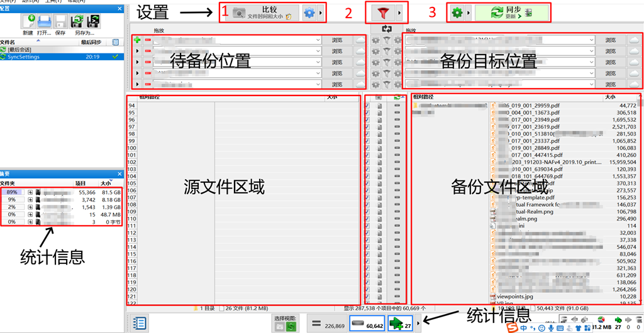
Task: Open the log panel notebook icon
Action: 139,323
